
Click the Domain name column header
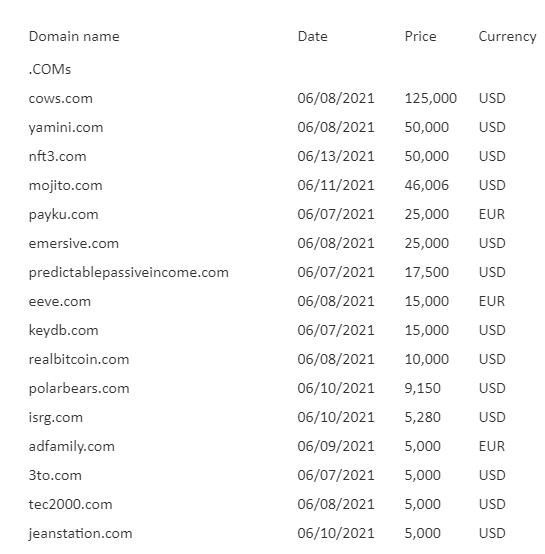[x=74, y=36]
